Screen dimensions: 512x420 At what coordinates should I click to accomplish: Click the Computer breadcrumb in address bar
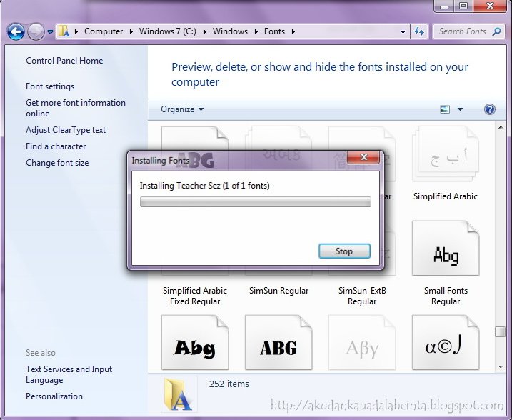tap(103, 31)
